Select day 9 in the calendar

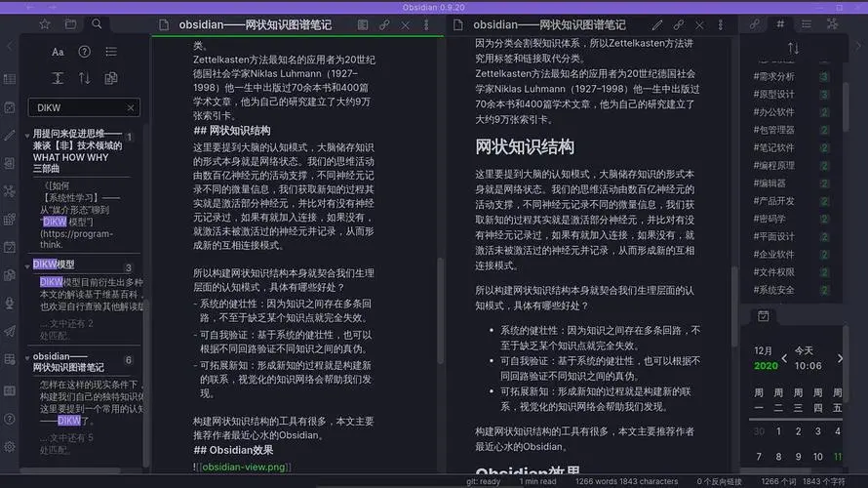[x=798, y=457]
